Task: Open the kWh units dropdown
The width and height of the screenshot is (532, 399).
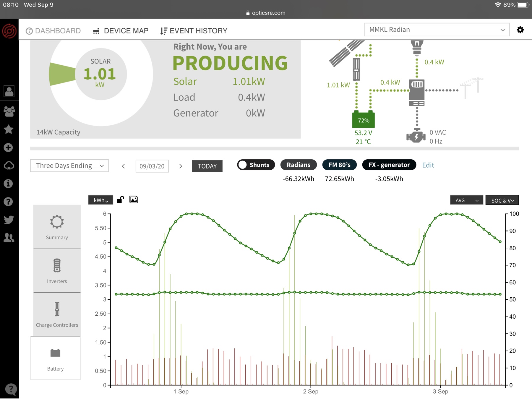Action: [100, 200]
